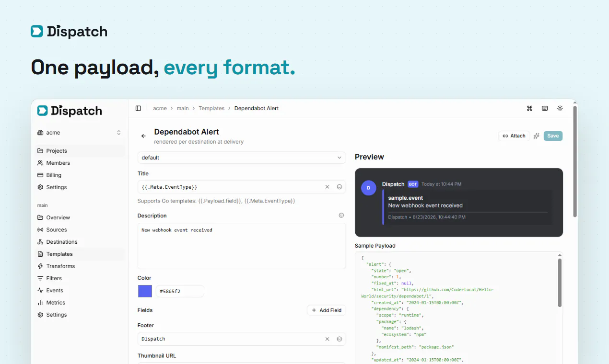Click the blue color swatch
This screenshot has width=609, height=364.
[x=145, y=291]
